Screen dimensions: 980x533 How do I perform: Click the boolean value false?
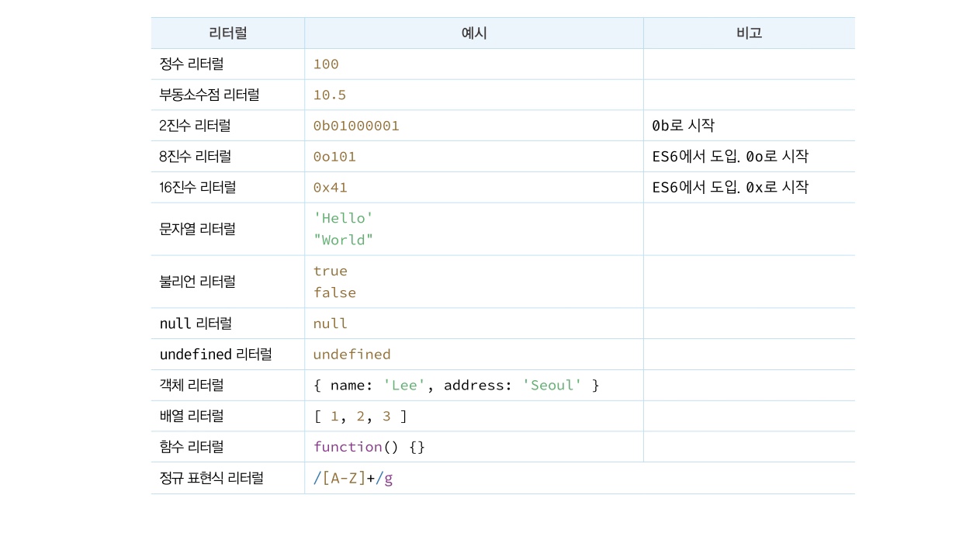(x=334, y=292)
